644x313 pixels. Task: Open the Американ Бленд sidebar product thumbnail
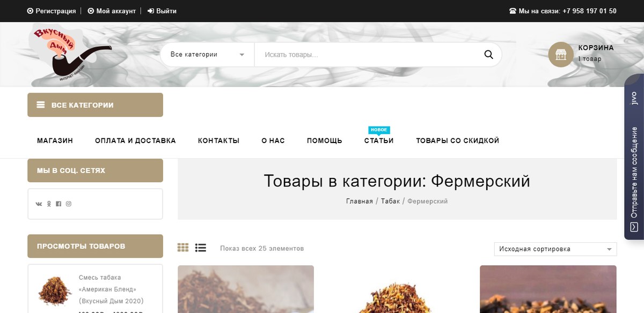point(55,290)
